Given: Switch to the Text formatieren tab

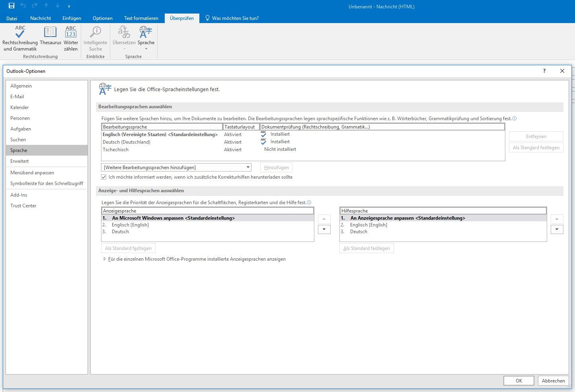Looking at the screenshot, I should (141, 18).
